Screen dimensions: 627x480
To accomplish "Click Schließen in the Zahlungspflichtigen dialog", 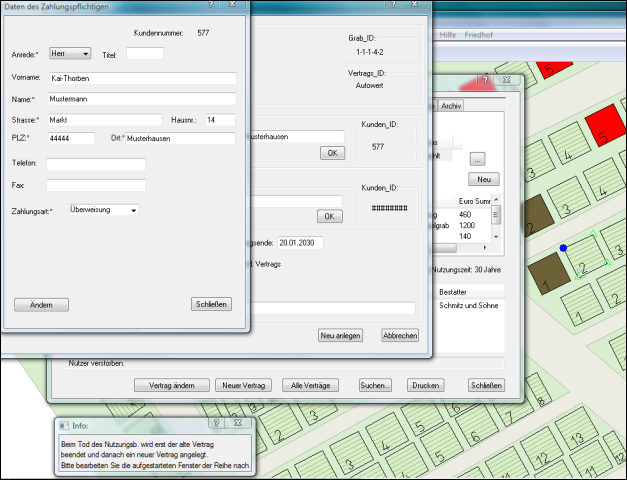I will [211, 304].
